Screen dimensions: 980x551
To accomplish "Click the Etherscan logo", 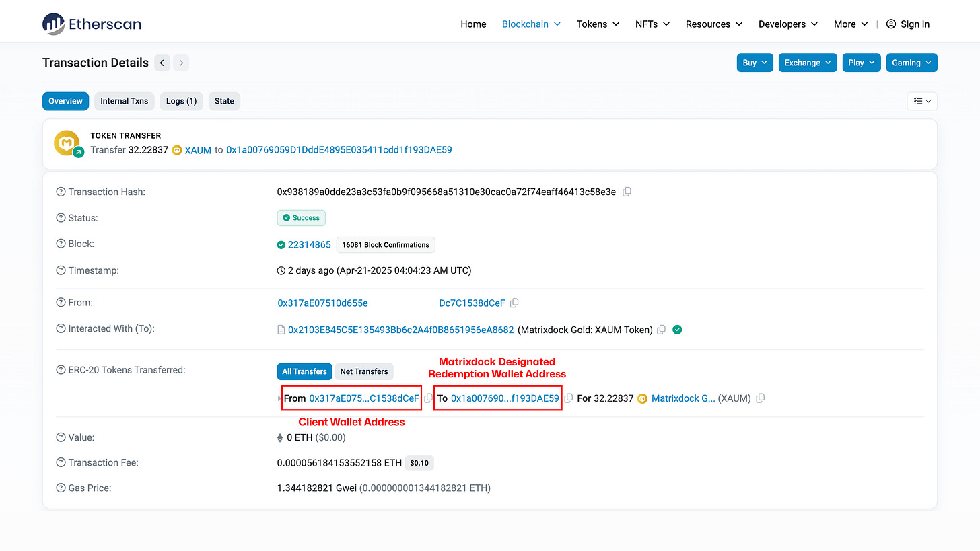I will (x=92, y=24).
